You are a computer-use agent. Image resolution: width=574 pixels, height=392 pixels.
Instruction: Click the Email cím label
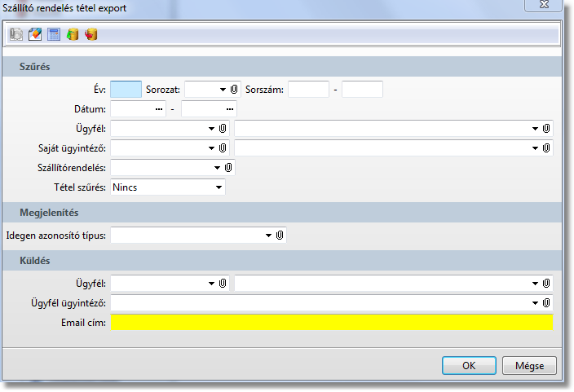pyautogui.click(x=83, y=323)
